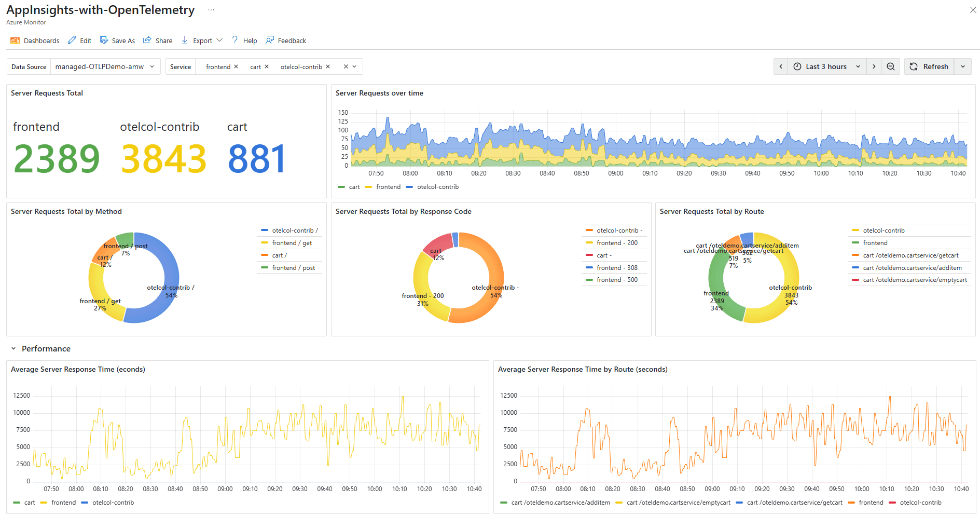Click the managed-OTLPDemo-amw data source value
980x515 pixels.
tap(100, 66)
